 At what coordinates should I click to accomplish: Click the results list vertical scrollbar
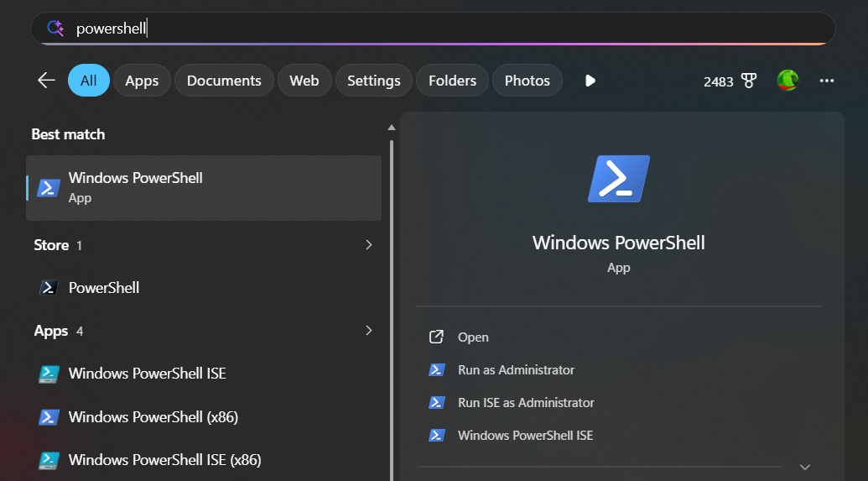(392, 311)
